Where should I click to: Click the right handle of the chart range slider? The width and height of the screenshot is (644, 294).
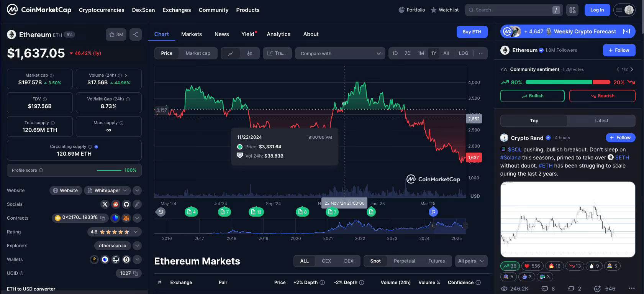[465, 226]
